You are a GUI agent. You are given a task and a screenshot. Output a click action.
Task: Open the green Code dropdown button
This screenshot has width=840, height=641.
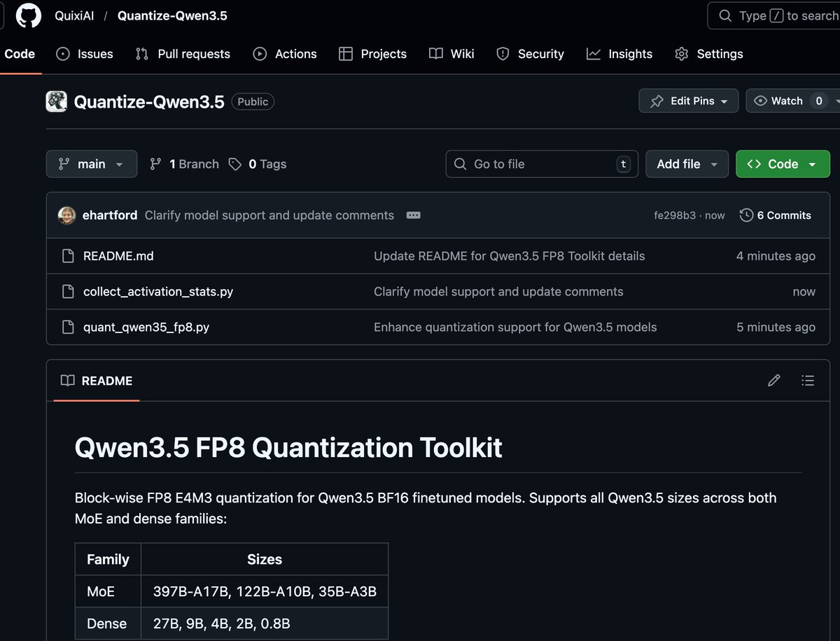(x=783, y=164)
